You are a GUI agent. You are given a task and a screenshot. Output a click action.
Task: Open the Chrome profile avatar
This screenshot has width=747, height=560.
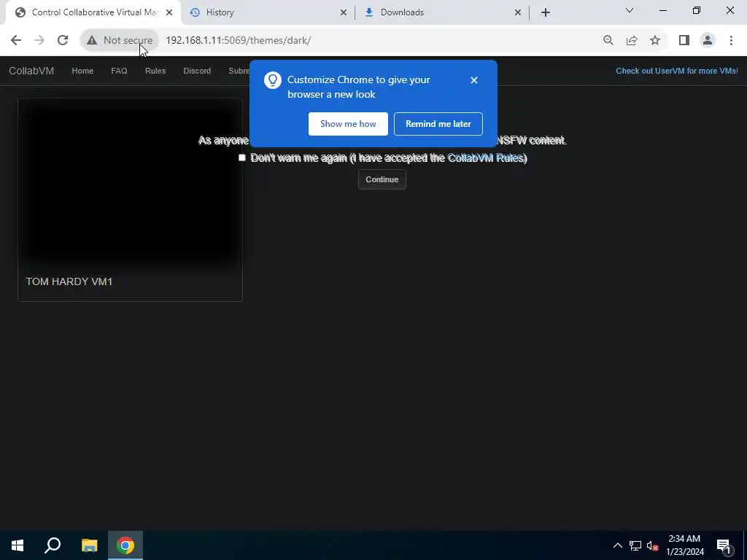point(708,40)
